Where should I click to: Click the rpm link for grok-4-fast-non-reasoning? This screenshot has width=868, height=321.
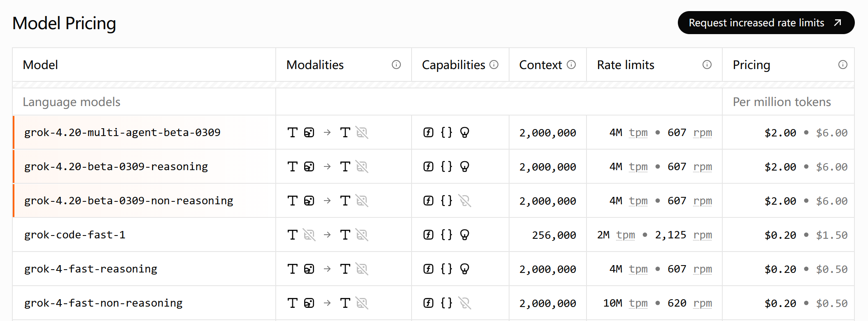coord(702,303)
